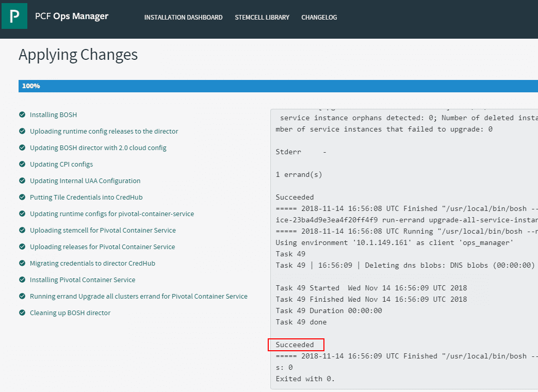Click checkmark beside Putting Tile Credentials step

point(22,197)
